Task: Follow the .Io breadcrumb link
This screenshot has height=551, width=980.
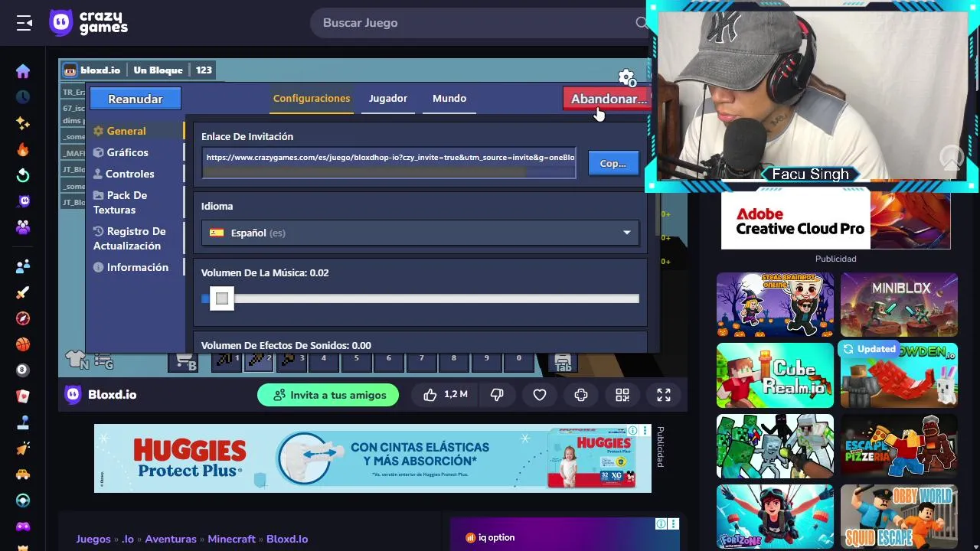Action: click(128, 539)
